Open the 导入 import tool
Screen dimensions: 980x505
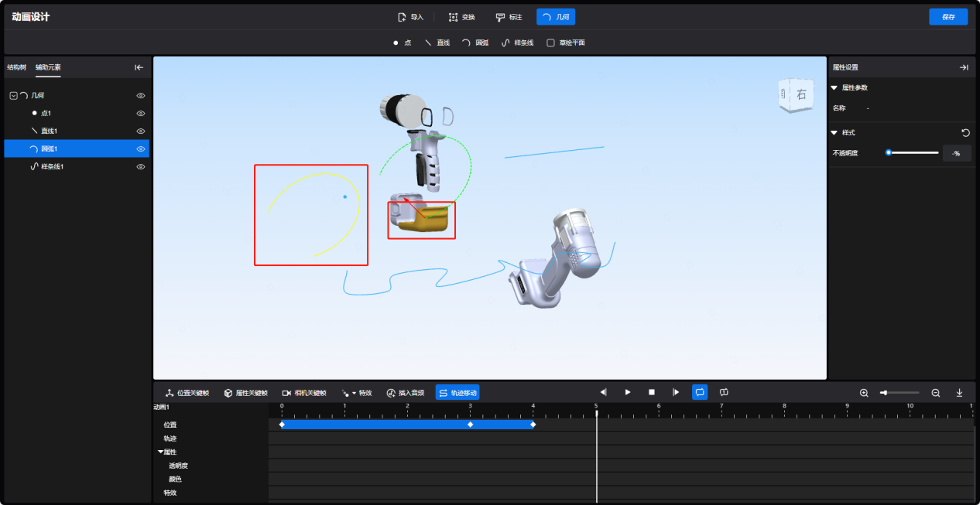click(x=410, y=17)
